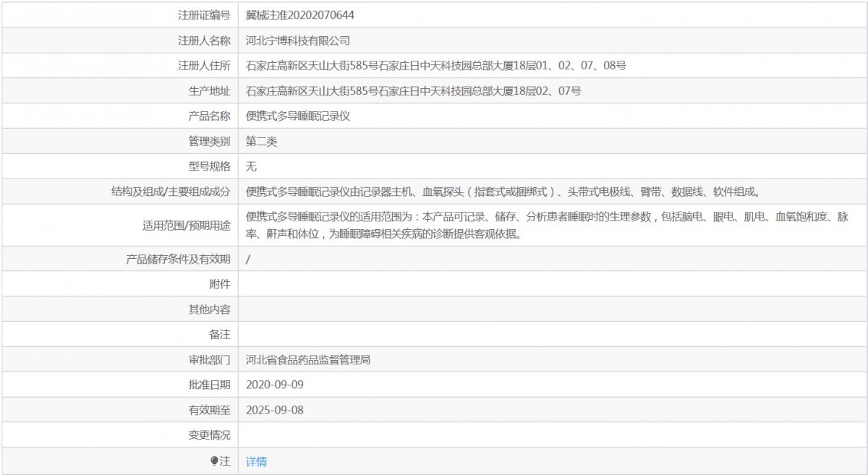Click the 附件 label cell
Image resolution: width=868 pixels, height=475 pixels.
[119, 284]
